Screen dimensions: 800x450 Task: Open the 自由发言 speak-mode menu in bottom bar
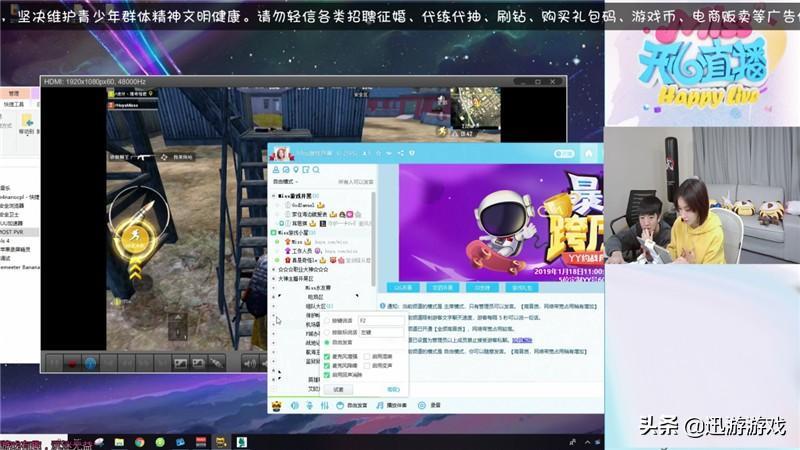click(x=352, y=406)
